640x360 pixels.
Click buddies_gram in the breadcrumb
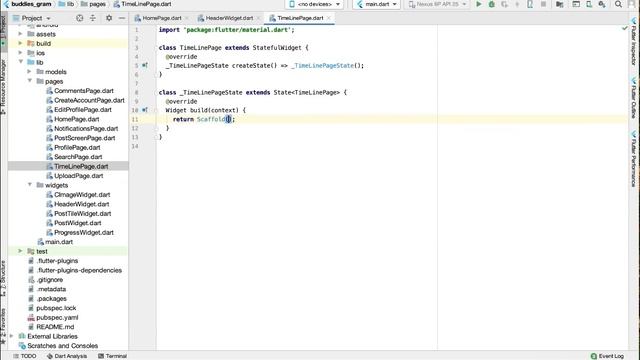31,4
